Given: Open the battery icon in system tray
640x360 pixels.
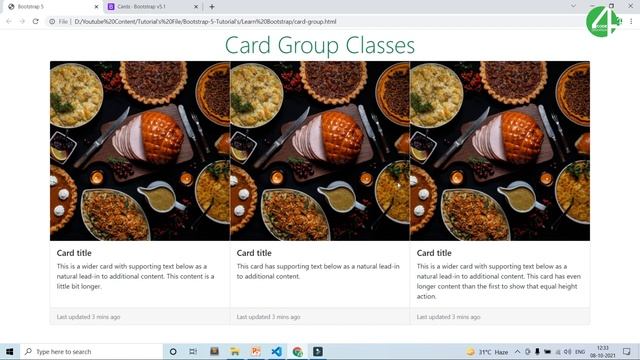Looking at the screenshot, I should pyautogui.click(x=547, y=351).
